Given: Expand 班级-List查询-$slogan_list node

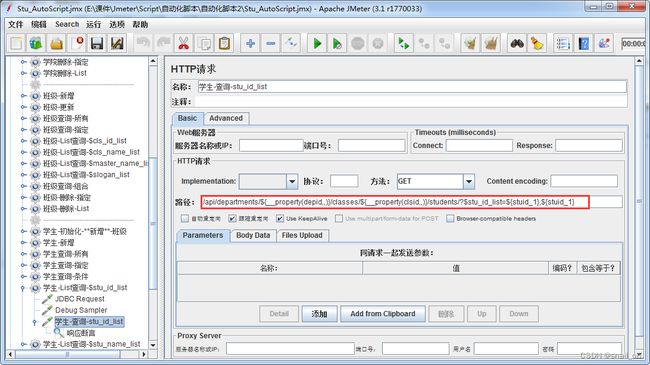Looking at the screenshot, I should (x=23, y=175).
